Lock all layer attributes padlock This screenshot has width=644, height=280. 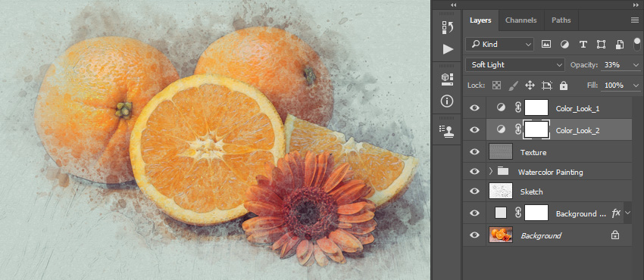(x=564, y=86)
